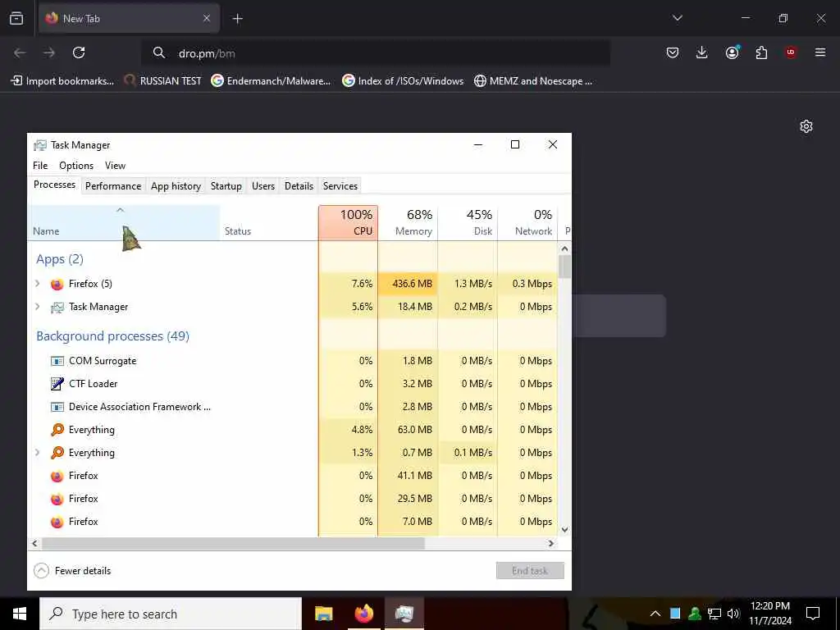The height and width of the screenshot is (630, 840).
Task: Open File Explorer from taskbar
Action: (323, 614)
